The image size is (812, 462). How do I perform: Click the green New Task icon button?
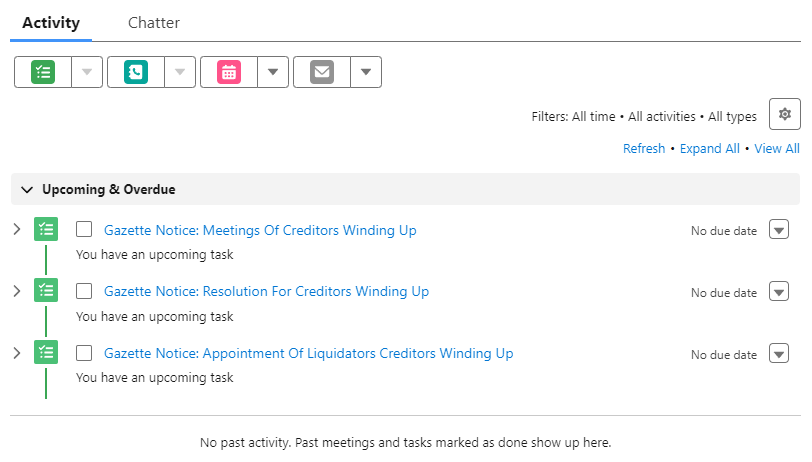[43, 72]
